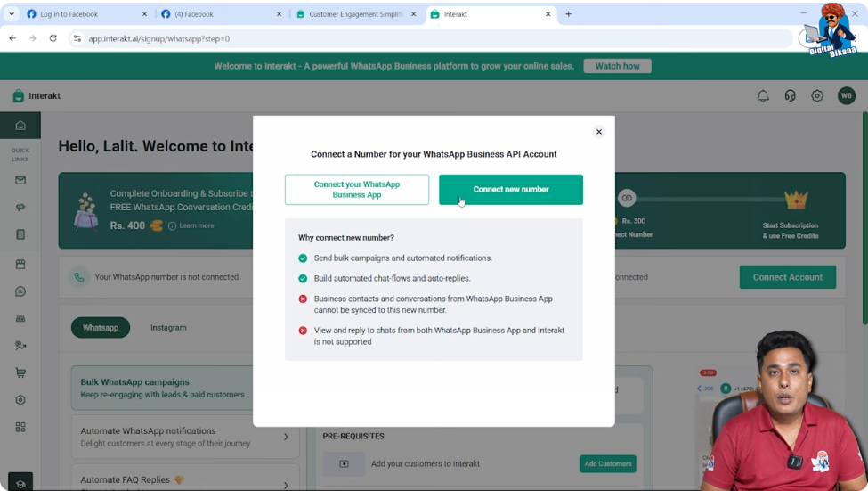The width and height of the screenshot is (868, 491).
Task: Open Home icon in left sidebar
Action: pos(20,126)
